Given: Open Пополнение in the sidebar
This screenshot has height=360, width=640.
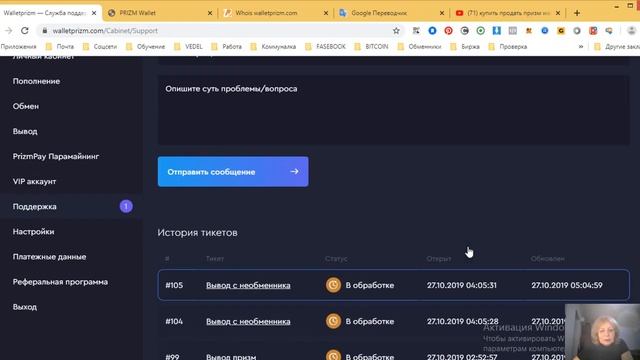Looking at the screenshot, I should pyautogui.click(x=36, y=81).
